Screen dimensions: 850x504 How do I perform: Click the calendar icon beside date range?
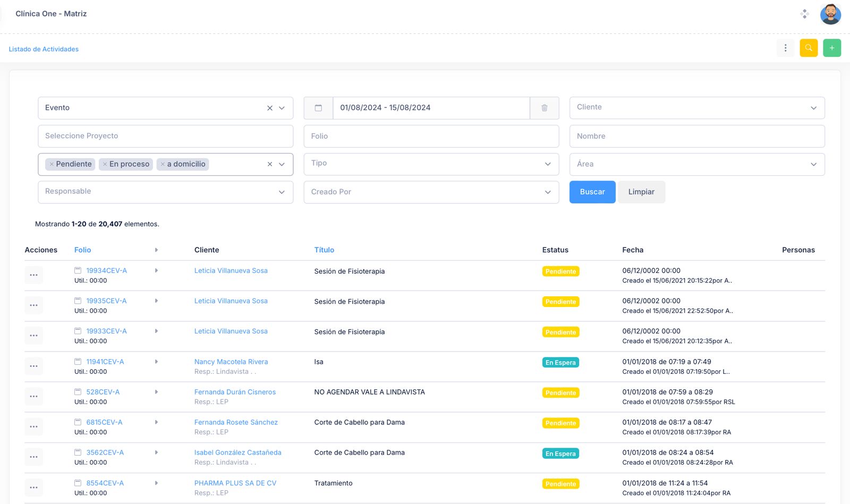pyautogui.click(x=318, y=108)
